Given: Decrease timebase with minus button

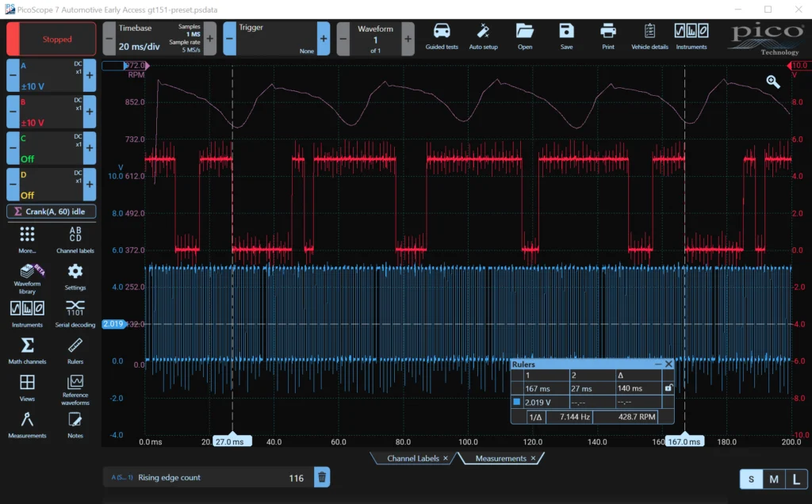Looking at the screenshot, I should 109,38.
